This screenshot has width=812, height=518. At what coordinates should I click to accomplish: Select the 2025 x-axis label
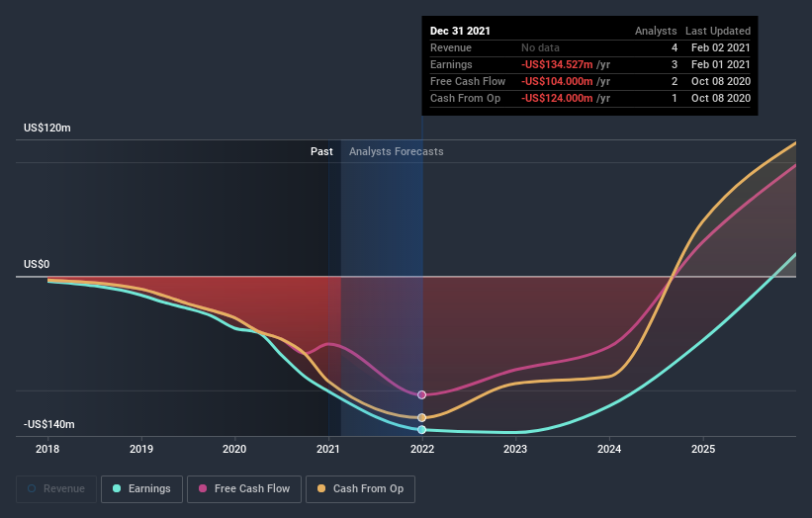pos(703,449)
